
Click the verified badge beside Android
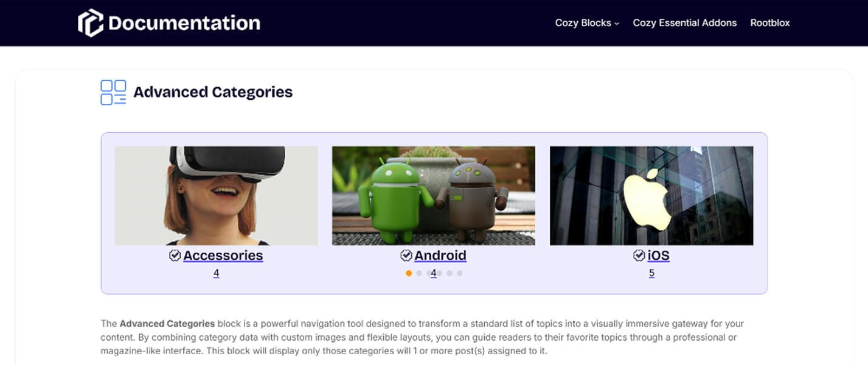406,255
